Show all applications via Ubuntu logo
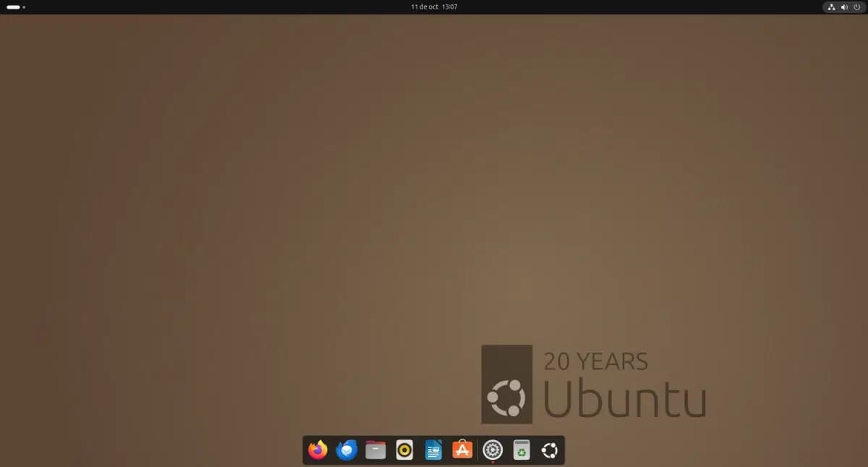The width and height of the screenshot is (868, 467). point(550,450)
